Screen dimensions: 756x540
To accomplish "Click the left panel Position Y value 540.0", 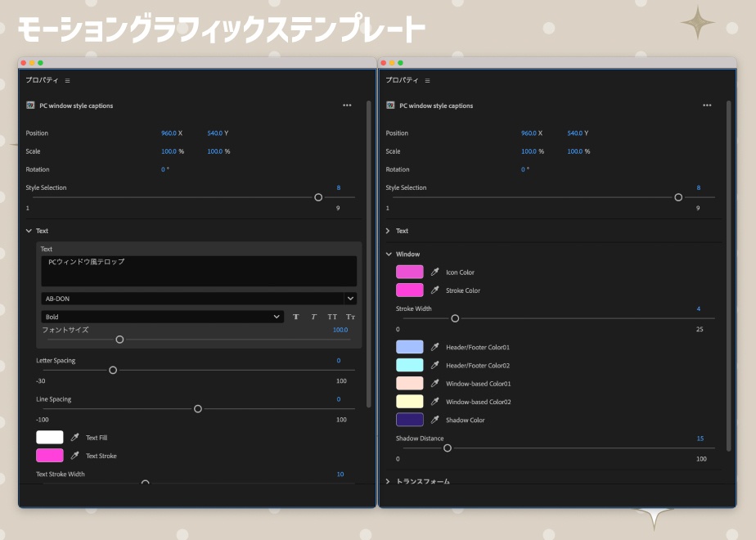I will tap(215, 133).
